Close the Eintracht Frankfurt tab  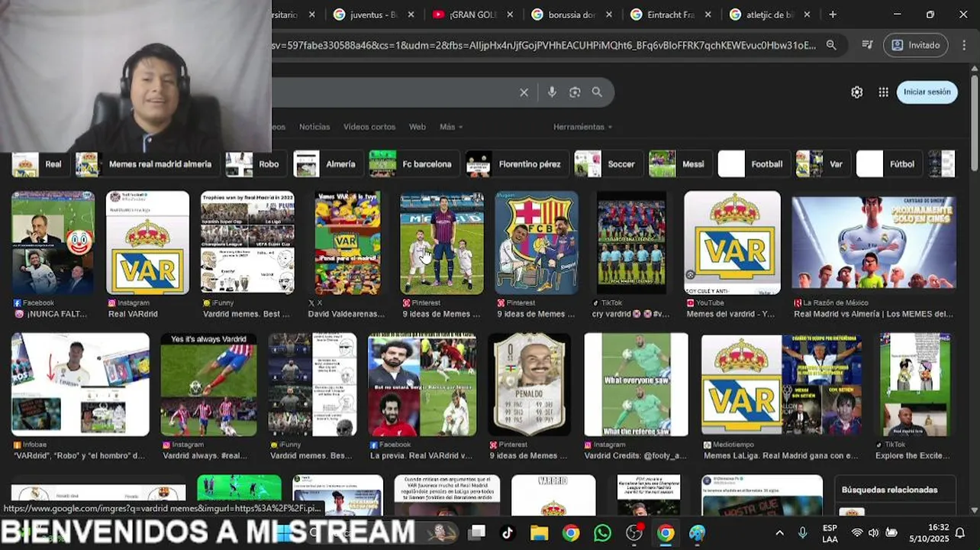tap(708, 15)
